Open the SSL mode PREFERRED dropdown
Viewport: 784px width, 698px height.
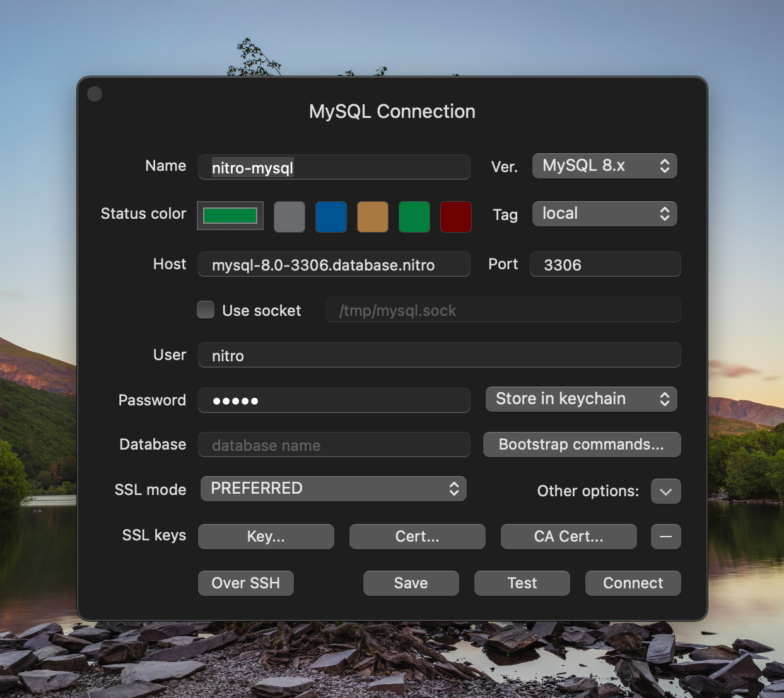click(334, 489)
